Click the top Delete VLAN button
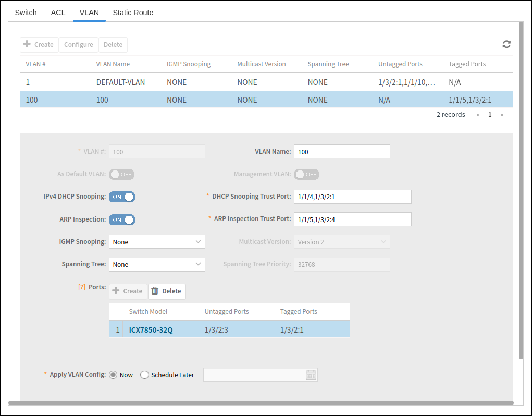532x416 pixels. coord(113,45)
